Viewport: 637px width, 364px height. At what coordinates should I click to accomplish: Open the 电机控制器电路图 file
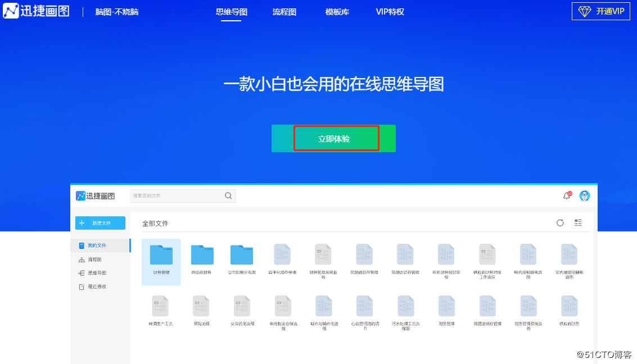(528, 262)
